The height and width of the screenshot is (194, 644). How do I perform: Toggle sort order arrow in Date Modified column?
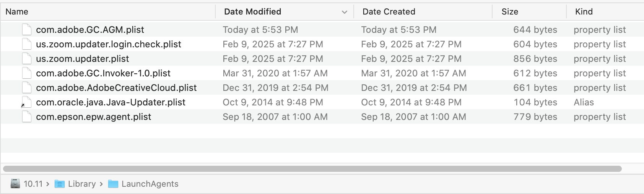(345, 12)
